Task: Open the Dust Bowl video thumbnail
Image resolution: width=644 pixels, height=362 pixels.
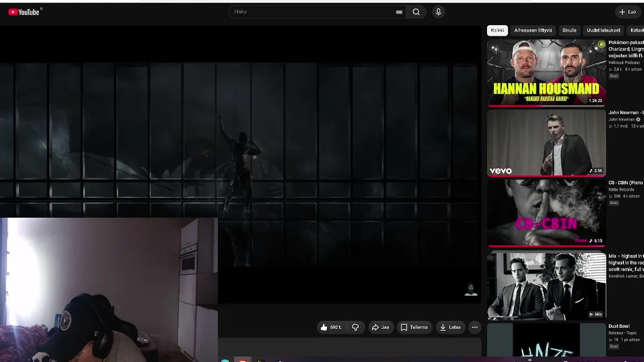Action: point(546,340)
